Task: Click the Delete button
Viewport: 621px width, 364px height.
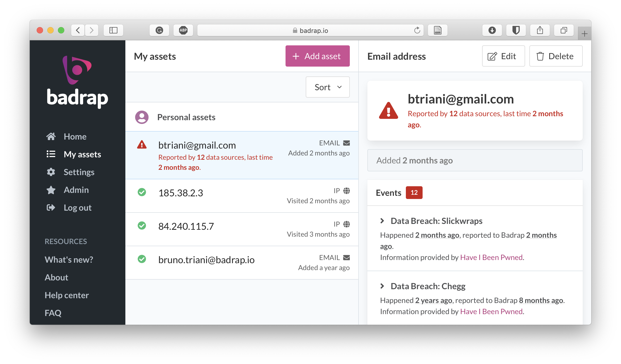Action: pyautogui.click(x=556, y=56)
